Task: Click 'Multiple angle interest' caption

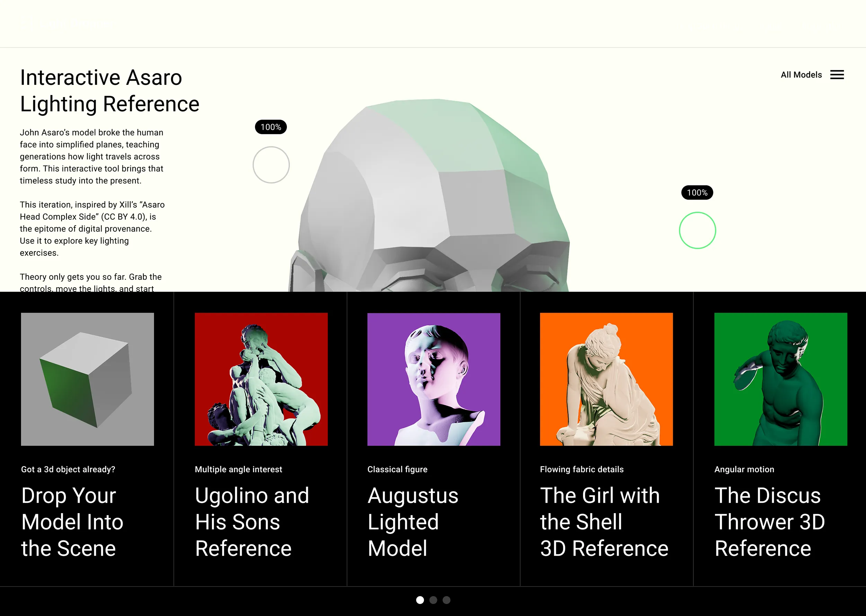Action: pyautogui.click(x=238, y=469)
